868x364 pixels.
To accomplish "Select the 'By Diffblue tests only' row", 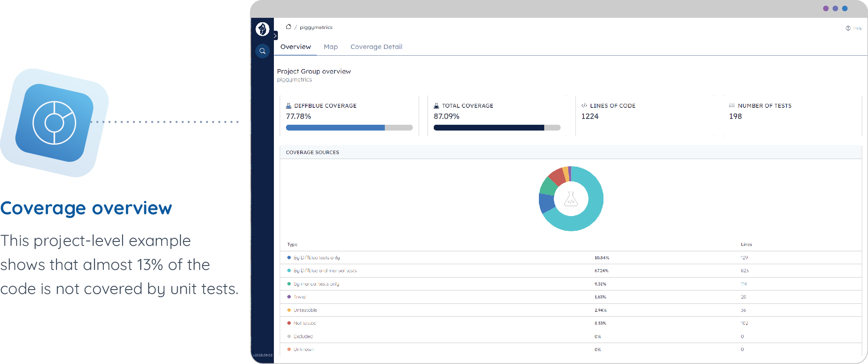I will pos(317,258).
